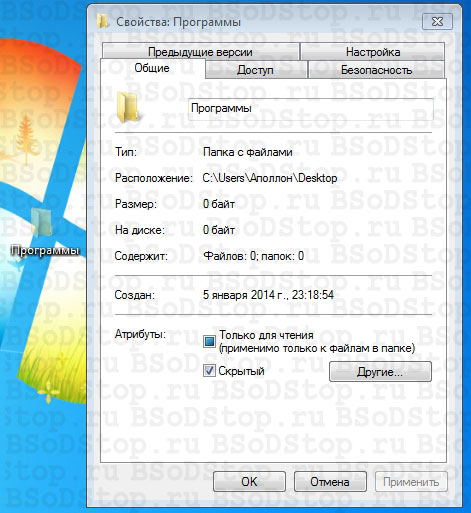This screenshot has height=513, width=471.
Task: Close the Свойства: Программы dialog
Action: pos(437,22)
